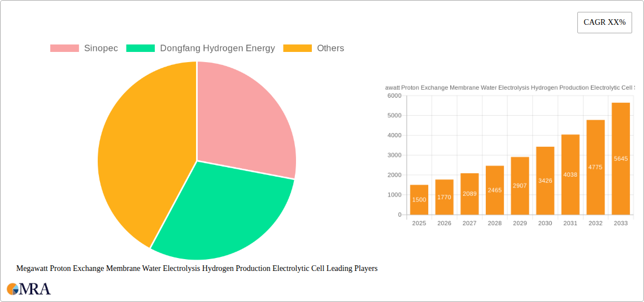644x302 pixels.
Task: Click the 2031 x-axis year label
Action: tap(571, 223)
